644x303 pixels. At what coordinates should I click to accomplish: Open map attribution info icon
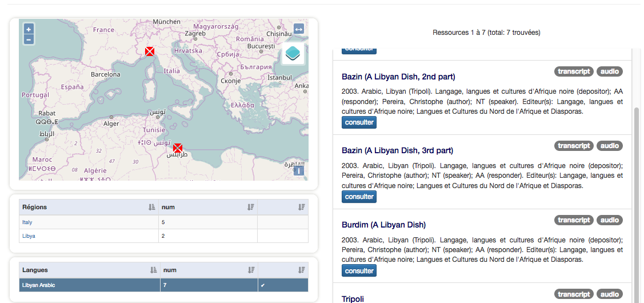pos(298,170)
